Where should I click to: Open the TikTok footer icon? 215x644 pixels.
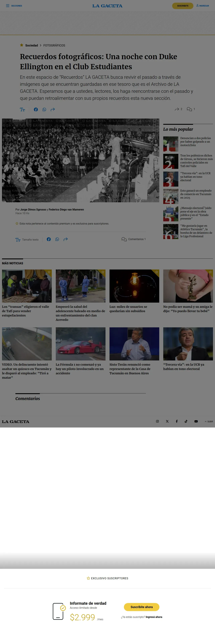coord(186,421)
